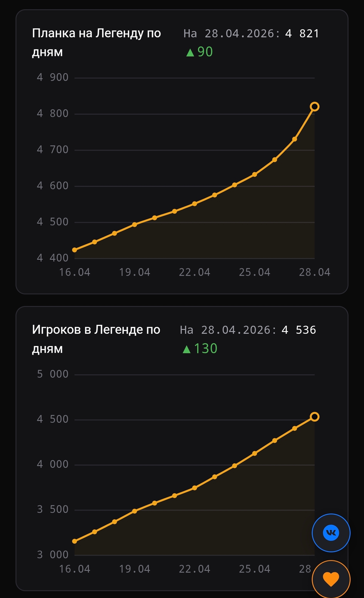Viewport: 364px width, 598px height.
Task: Click the '3 000' axis label
Action: click(53, 555)
